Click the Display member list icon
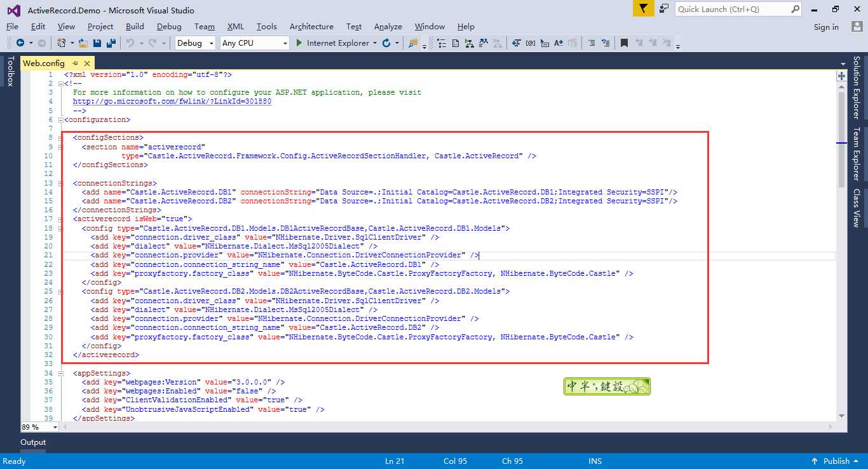This screenshot has height=469, width=868. point(516,43)
